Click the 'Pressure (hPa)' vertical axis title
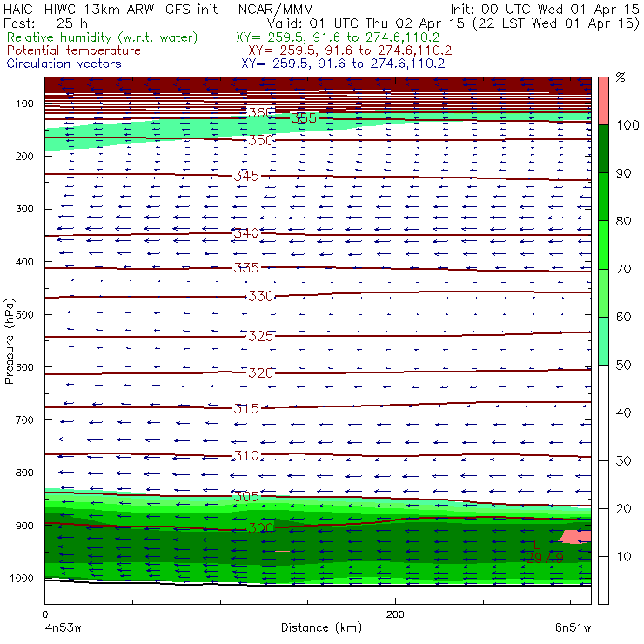The width and height of the screenshot is (644, 644). coord(9,340)
